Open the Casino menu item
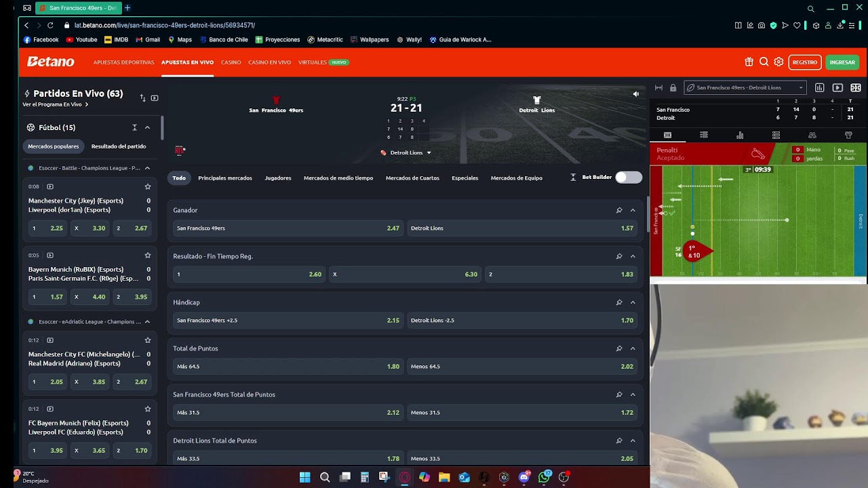The image size is (868, 488). pyautogui.click(x=231, y=62)
